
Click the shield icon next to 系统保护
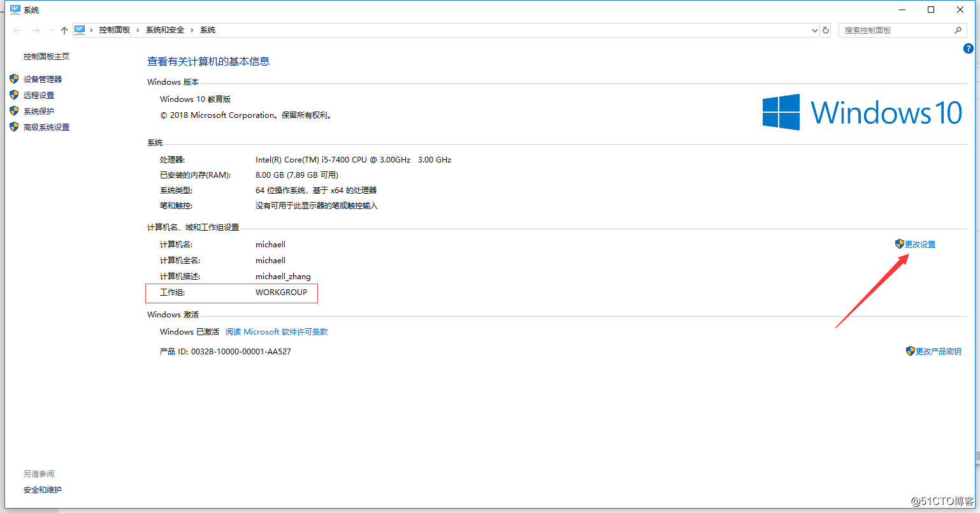14,111
